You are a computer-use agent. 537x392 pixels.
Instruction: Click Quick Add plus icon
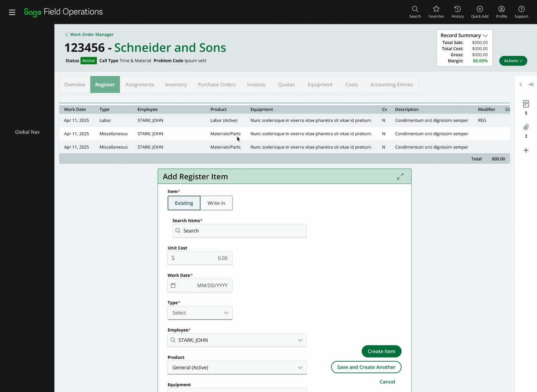point(480,12)
